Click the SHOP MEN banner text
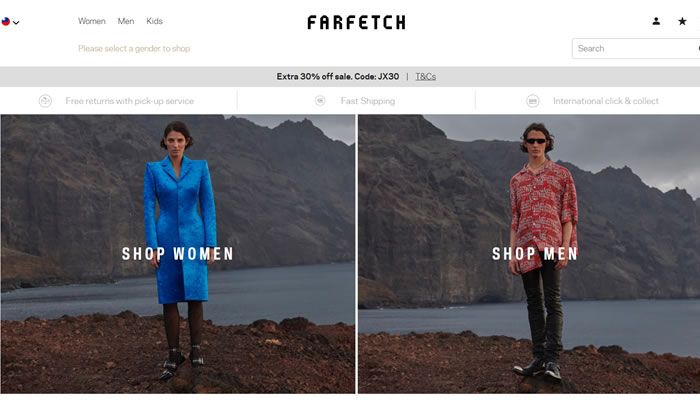The image size is (700, 400). coord(535,254)
